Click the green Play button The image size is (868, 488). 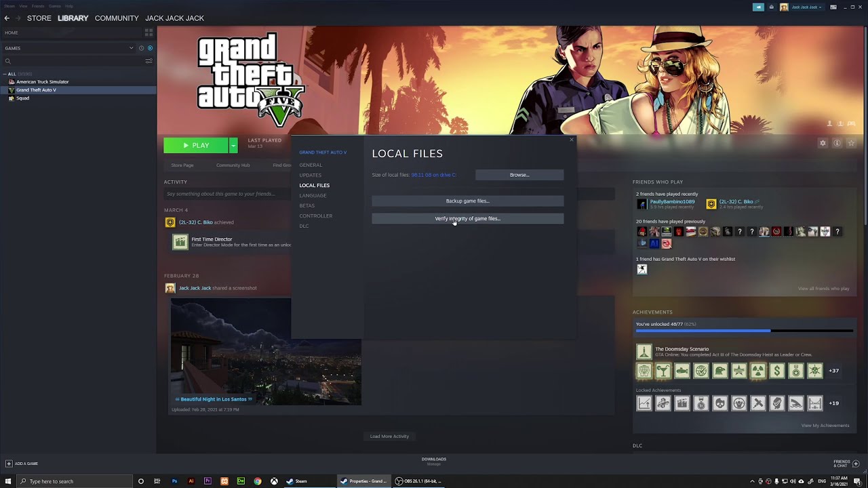[x=196, y=145]
